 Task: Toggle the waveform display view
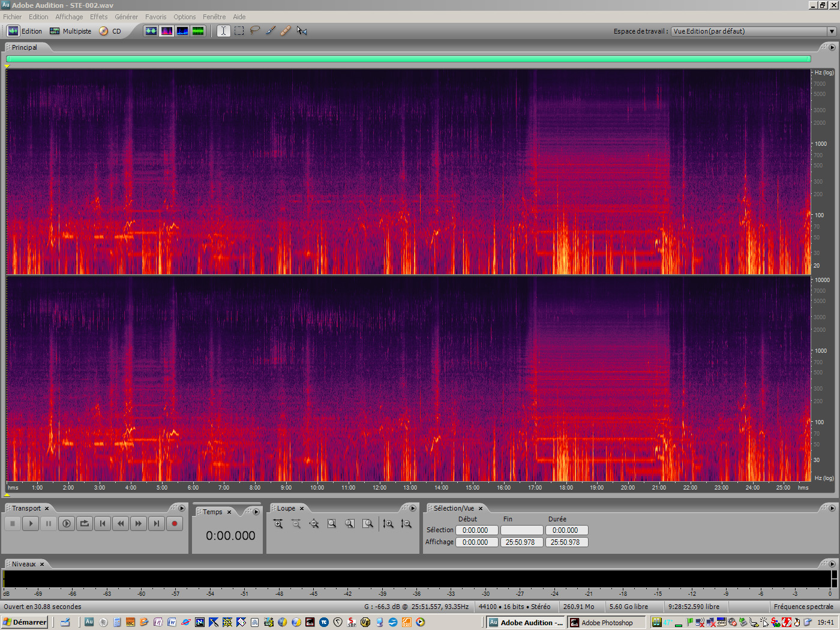[151, 31]
